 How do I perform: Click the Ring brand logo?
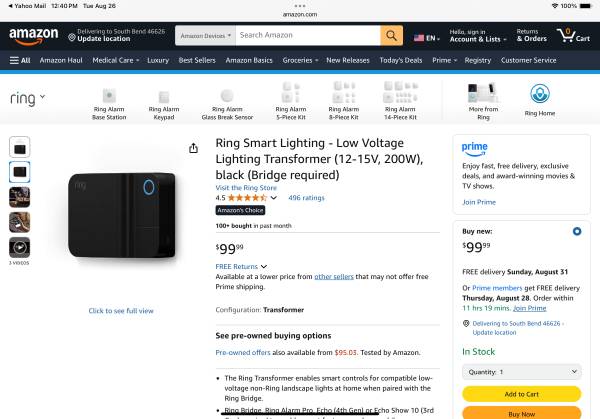coord(26,99)
